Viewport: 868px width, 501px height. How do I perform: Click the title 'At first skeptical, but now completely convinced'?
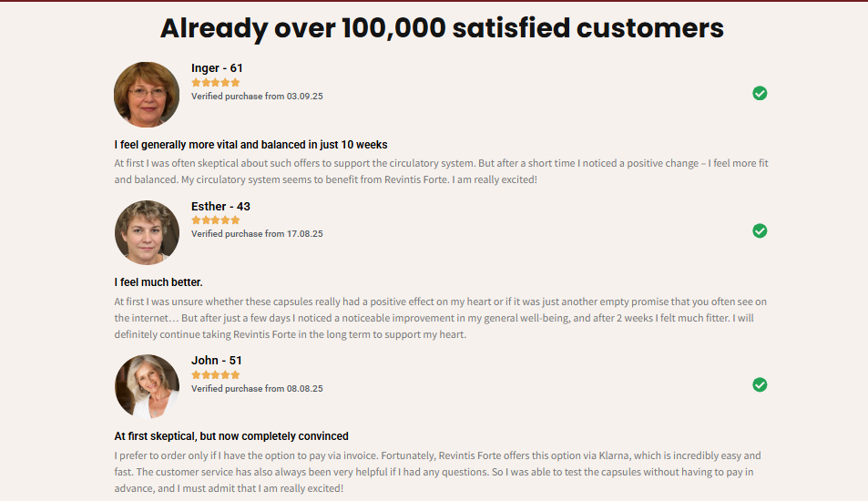[231, 436]
